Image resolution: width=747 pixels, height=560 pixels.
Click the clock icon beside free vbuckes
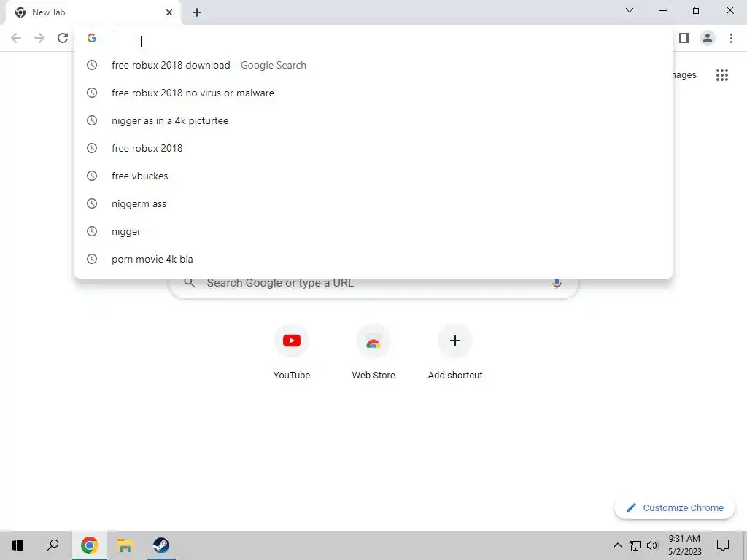click(x=91, y=176)
